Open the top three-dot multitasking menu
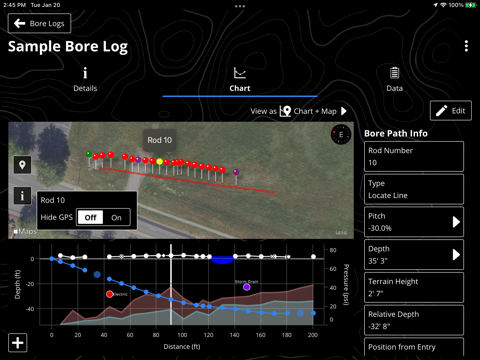 point(240,6)
